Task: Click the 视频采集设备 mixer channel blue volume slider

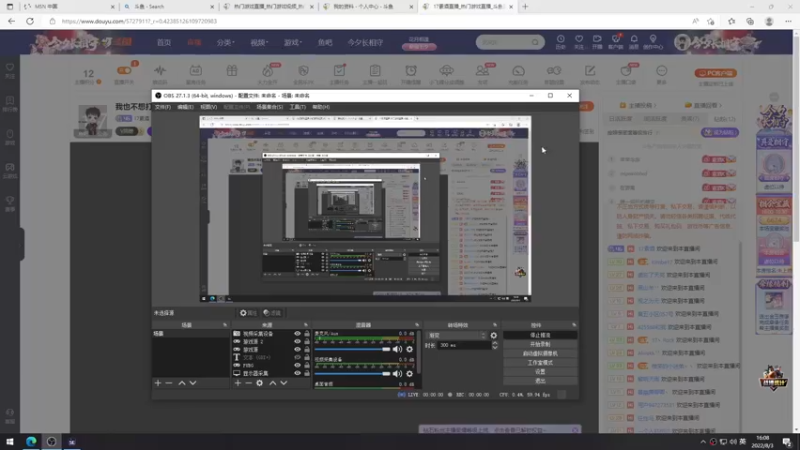Action: [x=352, y=374]
